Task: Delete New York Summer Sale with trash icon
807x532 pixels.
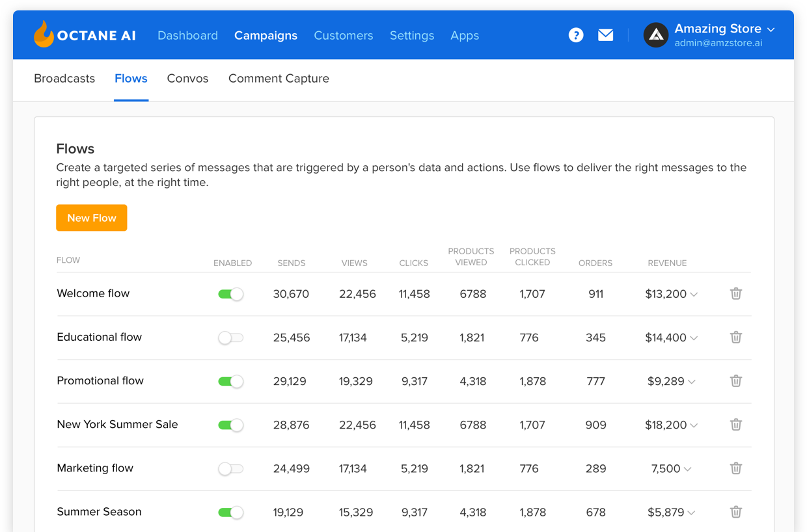Action: point(736,424)
